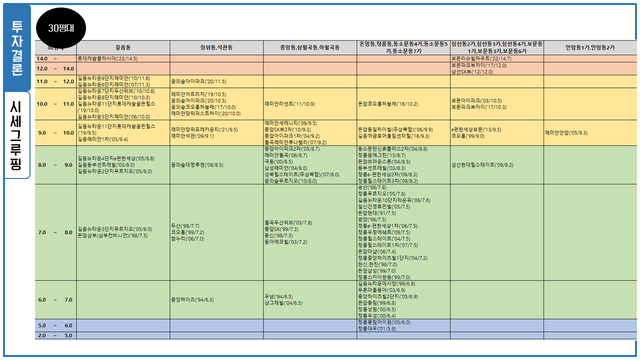Open the 투자결론 side tab

point(17,48)
